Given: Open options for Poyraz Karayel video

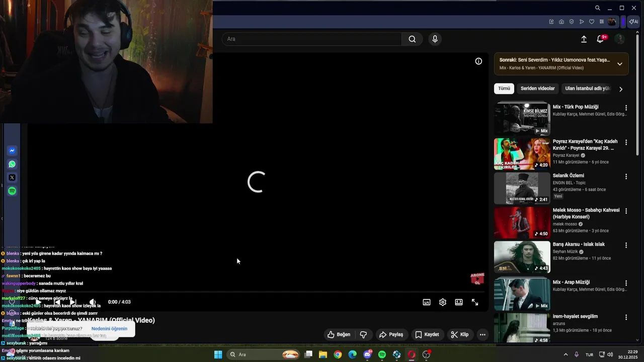Looking at the screenshot, I should coord(626,142).
